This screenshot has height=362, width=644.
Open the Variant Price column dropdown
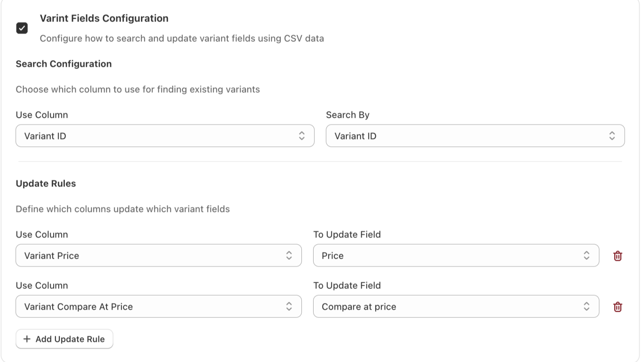(159, 255)
